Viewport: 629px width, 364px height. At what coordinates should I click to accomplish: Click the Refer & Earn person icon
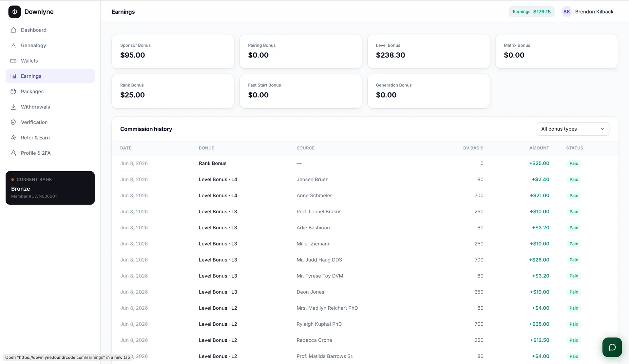tap(13, 138)
